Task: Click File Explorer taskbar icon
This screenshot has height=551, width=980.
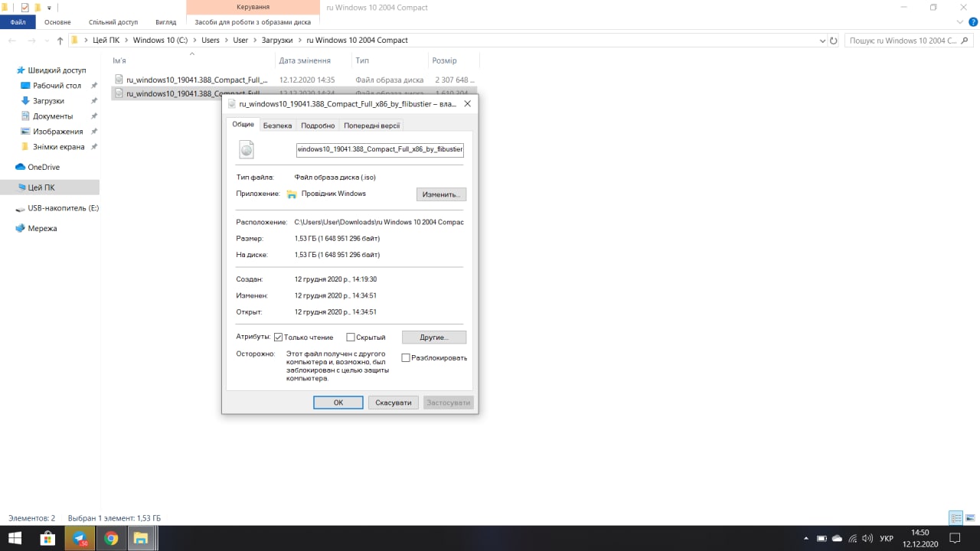Action: coord(142,538)
